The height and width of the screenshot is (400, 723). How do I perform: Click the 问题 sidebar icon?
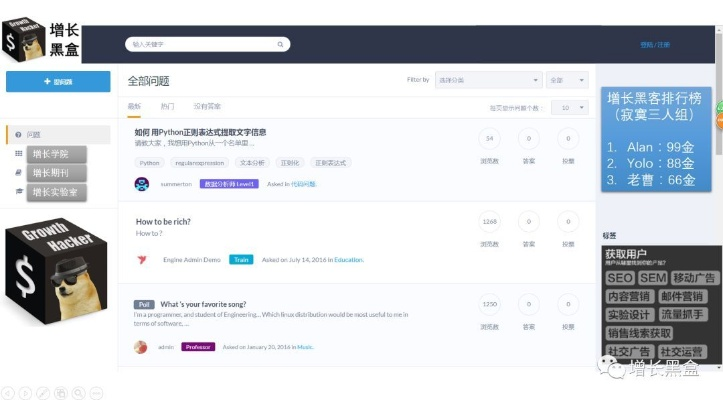point(18,134)
